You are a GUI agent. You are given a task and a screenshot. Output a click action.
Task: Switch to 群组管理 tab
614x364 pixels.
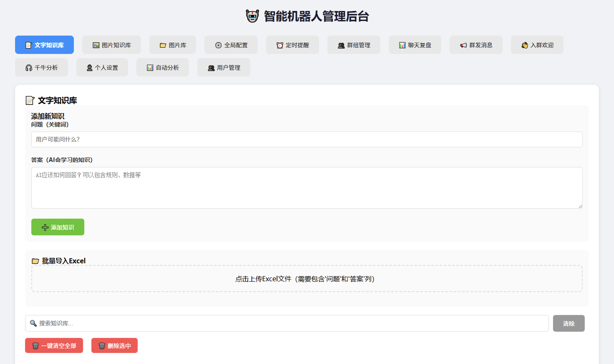(x=354, y=45)
